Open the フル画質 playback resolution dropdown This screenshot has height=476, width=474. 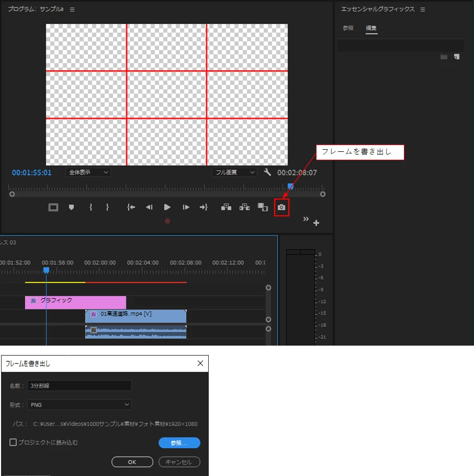pos(234,172)
